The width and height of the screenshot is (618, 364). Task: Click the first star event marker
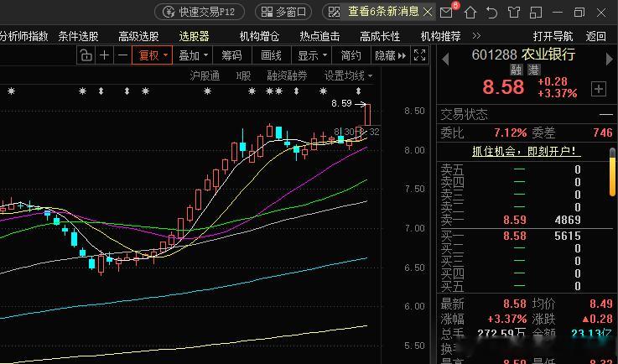tap(12, 91)
